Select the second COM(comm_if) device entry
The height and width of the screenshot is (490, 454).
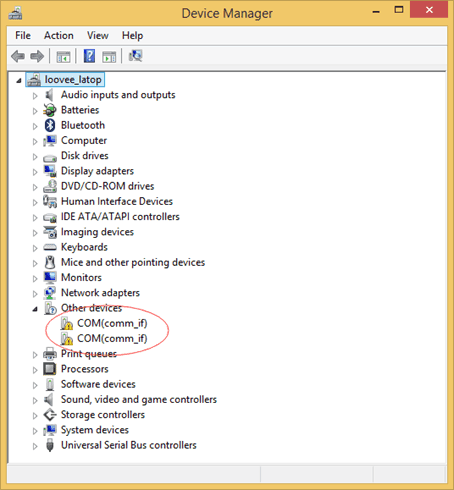(x=112, y=339)
